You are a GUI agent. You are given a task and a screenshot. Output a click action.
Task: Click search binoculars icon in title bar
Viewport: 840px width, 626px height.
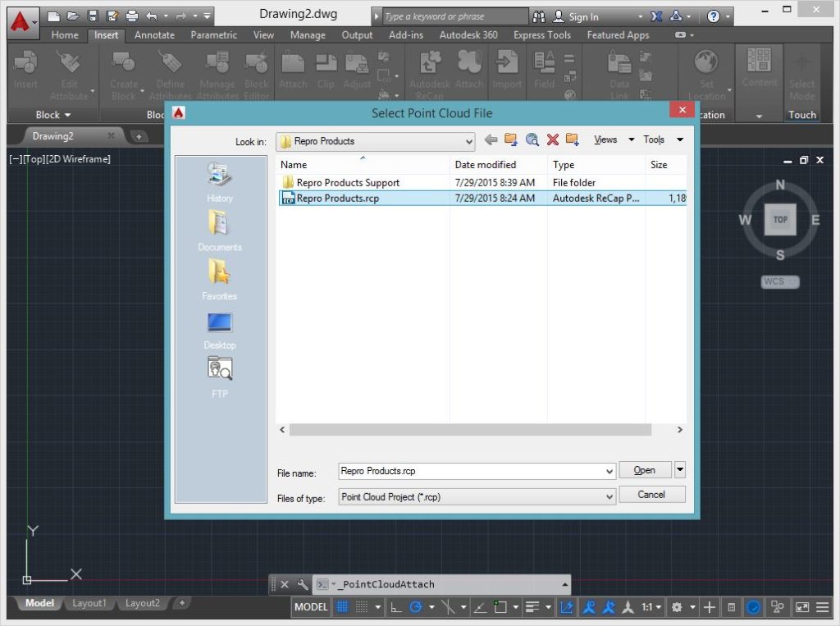pos(538,16)
